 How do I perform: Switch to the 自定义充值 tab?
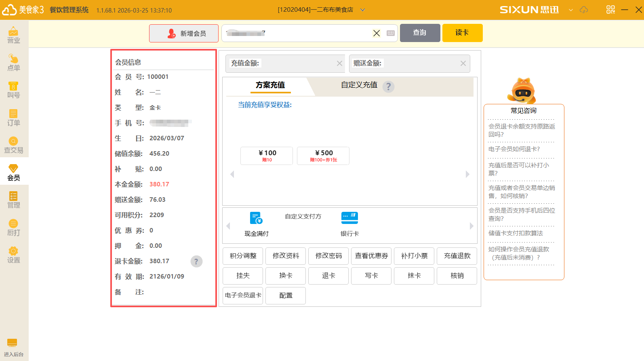[x=359, y=85]
